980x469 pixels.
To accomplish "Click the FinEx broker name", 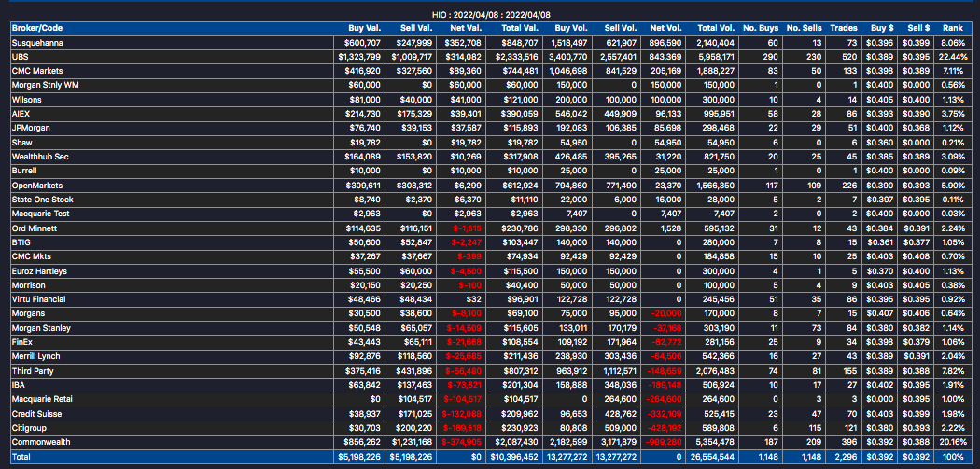I will pyautogui.click(x=22, y=341).
